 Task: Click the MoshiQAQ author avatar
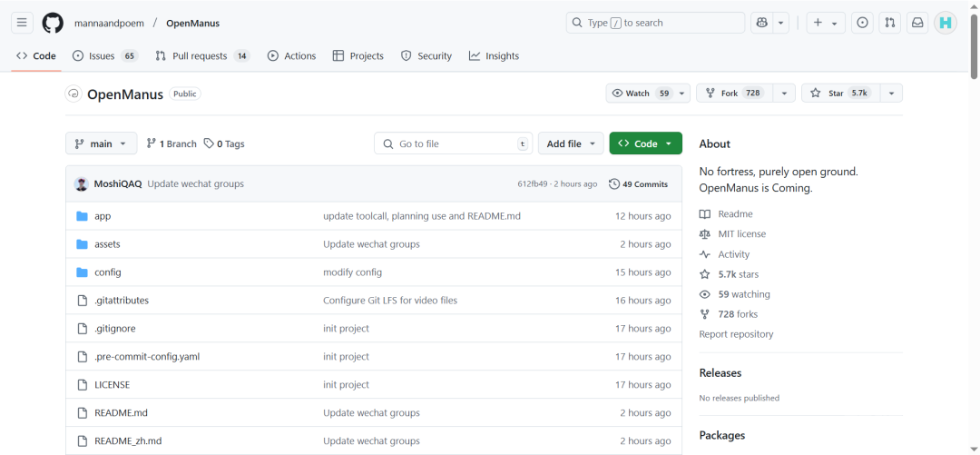click(82, 184)
